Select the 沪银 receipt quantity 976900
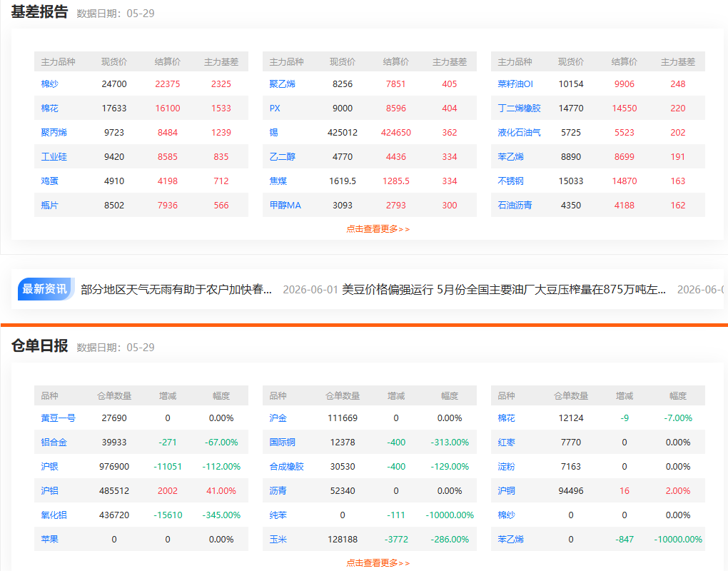Image resolution: width=728 pixels, height=571 pixels. [x=114, y=467]
